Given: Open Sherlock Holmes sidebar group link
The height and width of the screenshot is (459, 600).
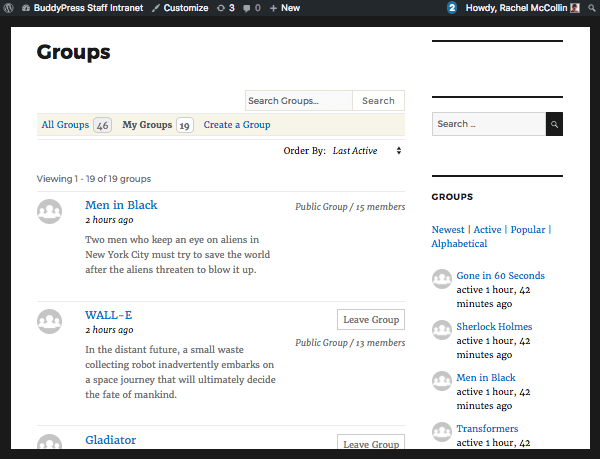Looking at the screenshot, I should (x=494, y=326).
